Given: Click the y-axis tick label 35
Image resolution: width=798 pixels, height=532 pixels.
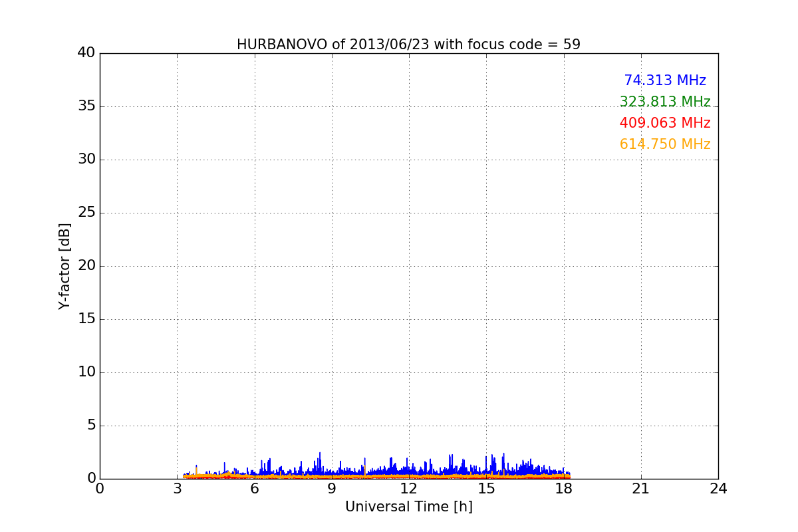Looking at the screenshot, I should [x=86, y=106].
